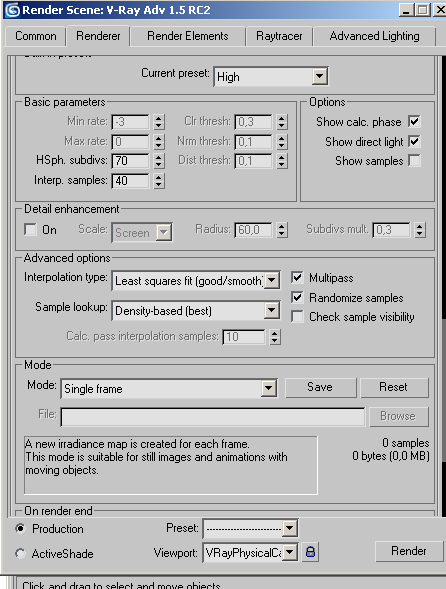Turn on Detail enhancement checkbox
446x589 pixels.
30,230
